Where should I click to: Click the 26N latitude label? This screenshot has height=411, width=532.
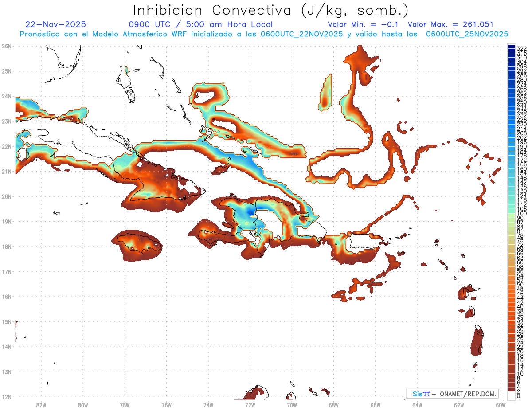pos(7,46)
